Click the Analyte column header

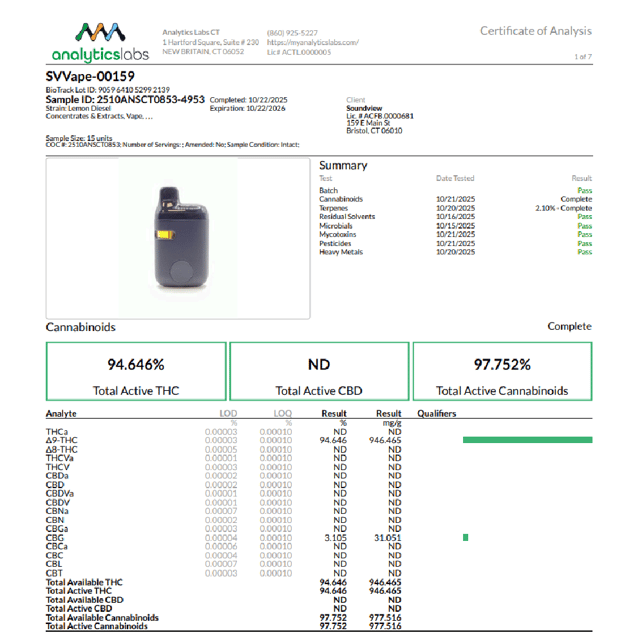pyautogui.click(x=61, y=414)
